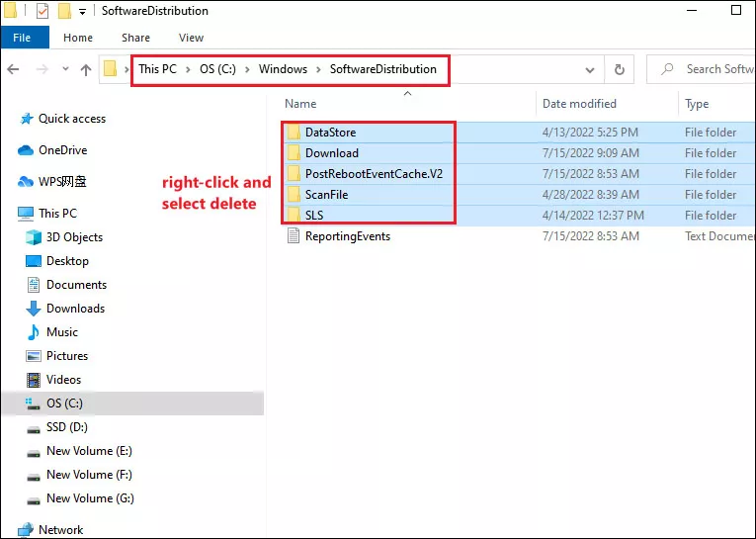Viewport: 756px width, 539px height.
Task: Click the Download folder icon
Action: click(x=294, y=153)
